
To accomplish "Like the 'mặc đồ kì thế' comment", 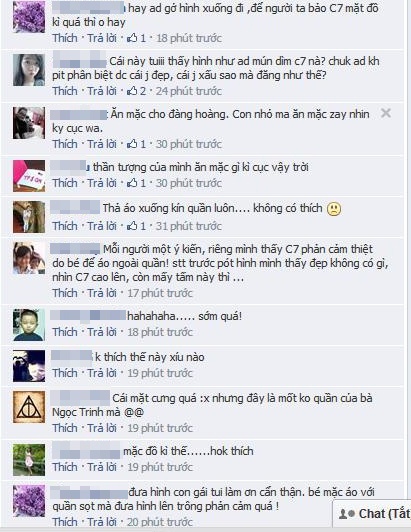I will click(65, 467).
